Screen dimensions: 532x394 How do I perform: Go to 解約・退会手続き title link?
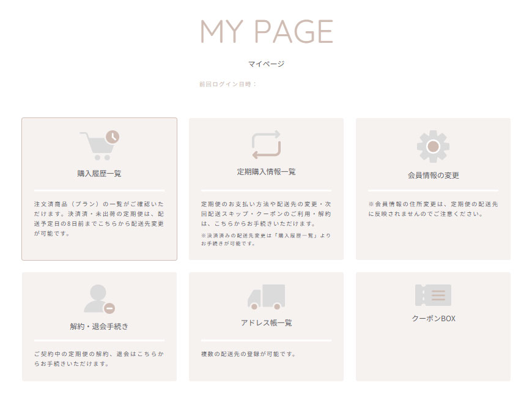pos(99,327)
